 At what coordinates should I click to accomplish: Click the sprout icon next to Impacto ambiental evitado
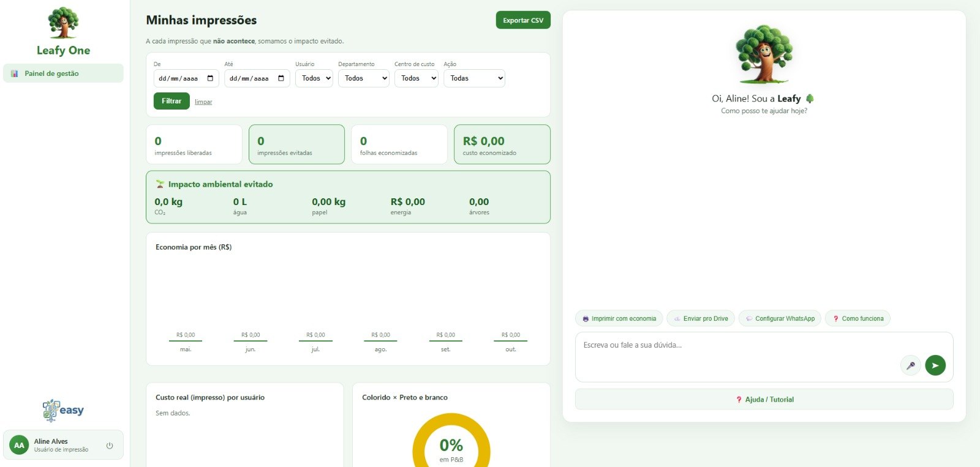pyautogui.click(x=160, y=184)
